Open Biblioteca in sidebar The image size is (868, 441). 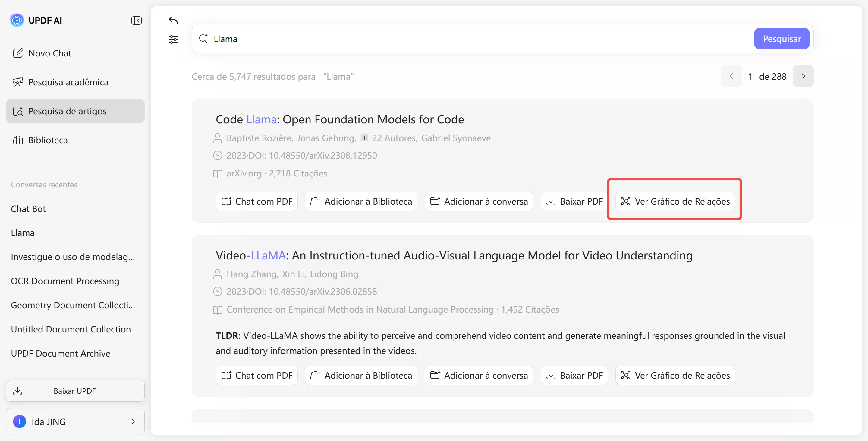[x=48, y=140]
